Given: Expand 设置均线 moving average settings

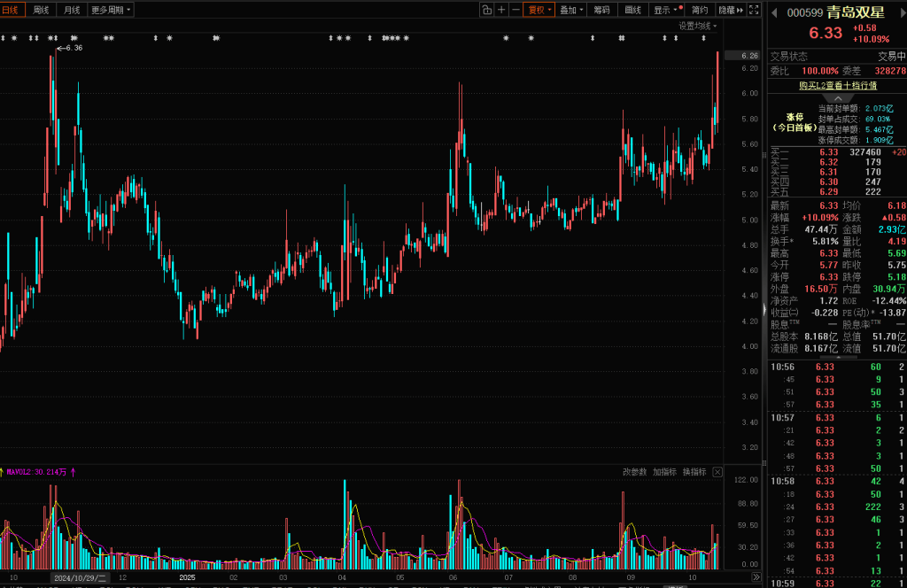Looking at the screenshot, I should (698, 26).
